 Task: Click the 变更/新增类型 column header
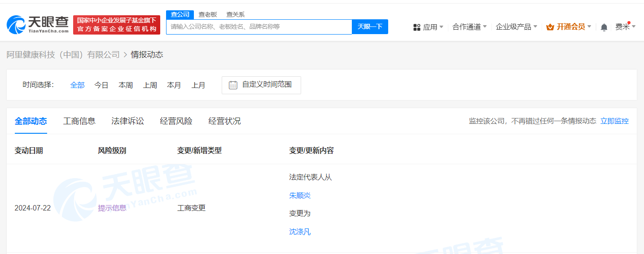point(199,150)
